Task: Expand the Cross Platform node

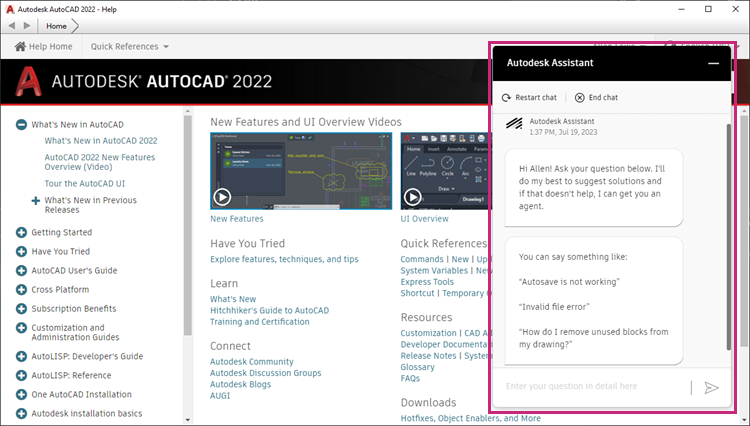Action: pos(21,290)
